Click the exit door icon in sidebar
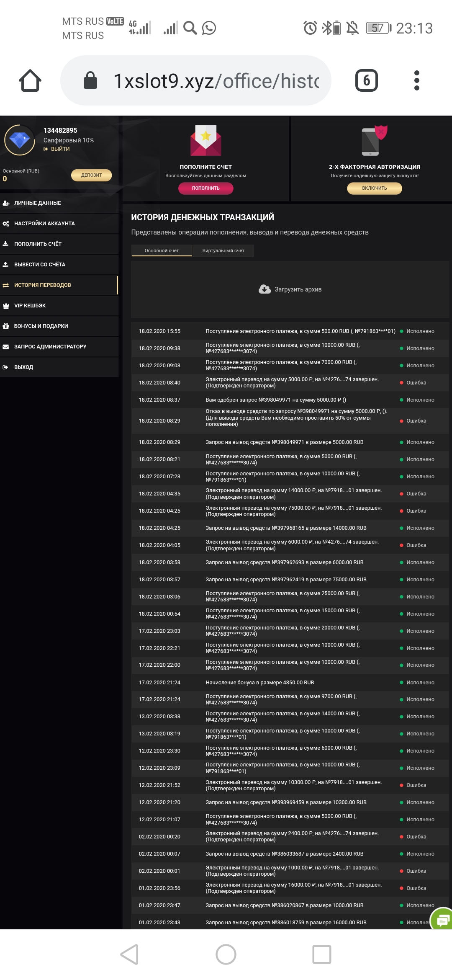This screenshot has height=980, width=452. click(6, 367)
